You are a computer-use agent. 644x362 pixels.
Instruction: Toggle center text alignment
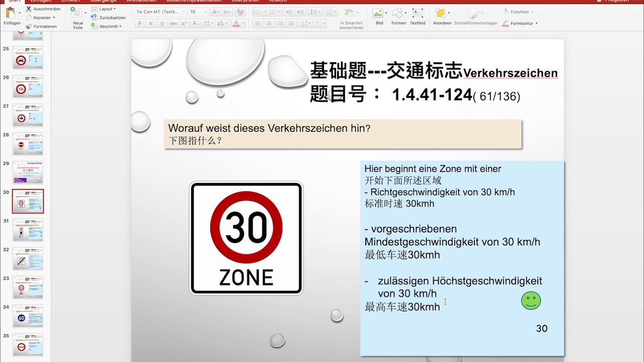(x=269, y=23)
